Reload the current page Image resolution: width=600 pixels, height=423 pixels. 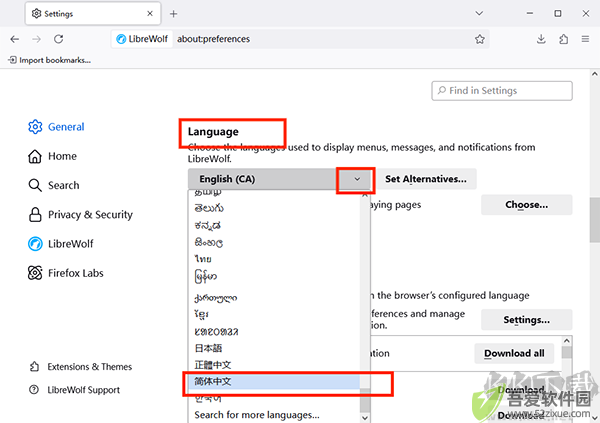click(x=59, y=39)
